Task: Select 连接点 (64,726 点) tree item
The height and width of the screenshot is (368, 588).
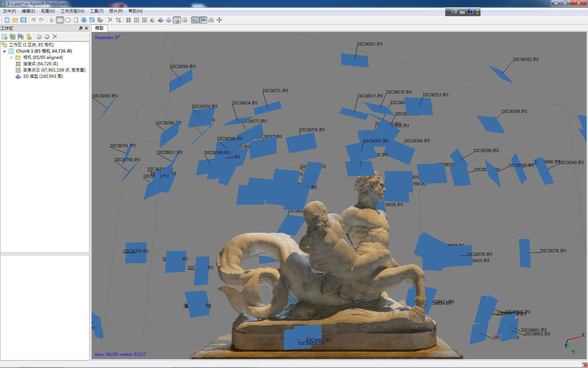Action: 40,64
